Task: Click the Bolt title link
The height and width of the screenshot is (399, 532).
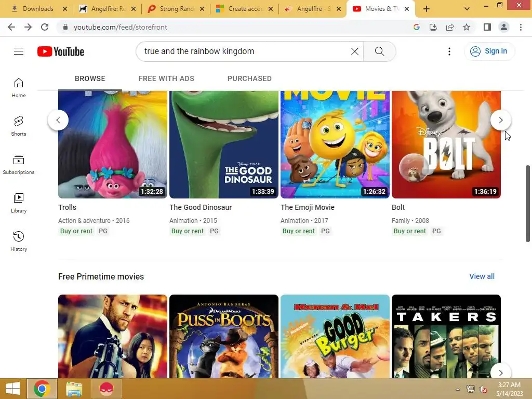Action: click(398, 207)
